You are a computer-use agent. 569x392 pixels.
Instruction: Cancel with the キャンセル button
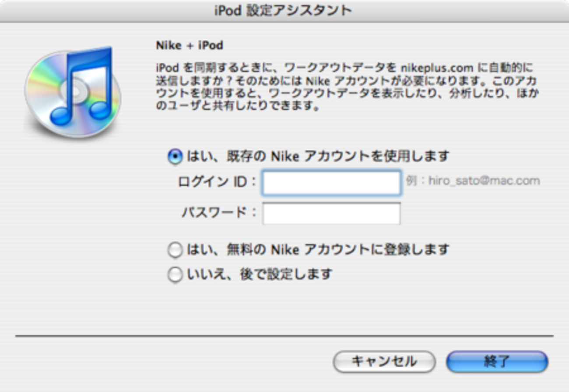pos(384,362)
